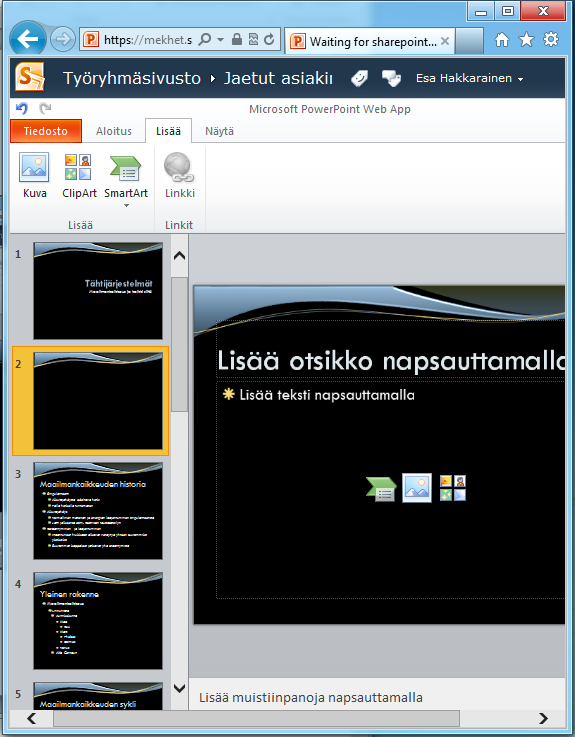Open browser Favorites star
Viewport: 575px width, 737px height.
point(526,40)
